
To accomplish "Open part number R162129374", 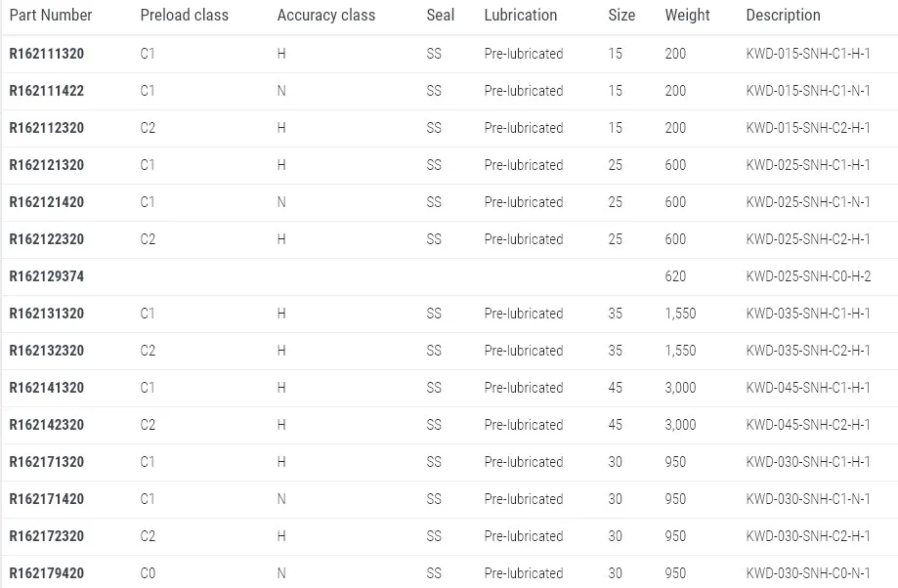I will [47, 276].
